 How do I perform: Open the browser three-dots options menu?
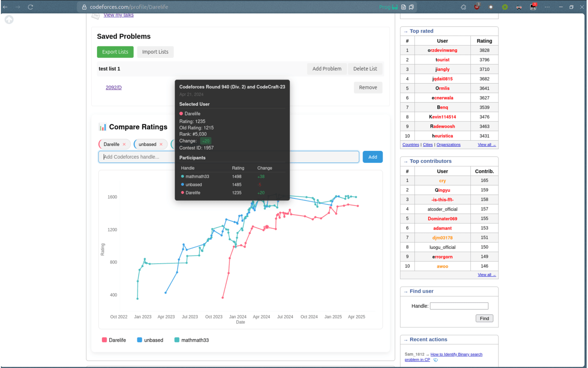click(547, 7)
